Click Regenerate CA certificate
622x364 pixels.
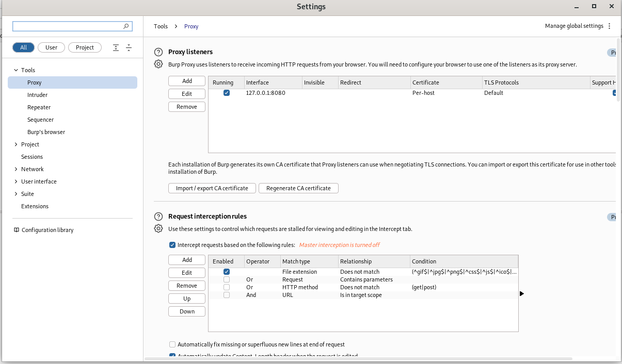click(x=298, y=188)
